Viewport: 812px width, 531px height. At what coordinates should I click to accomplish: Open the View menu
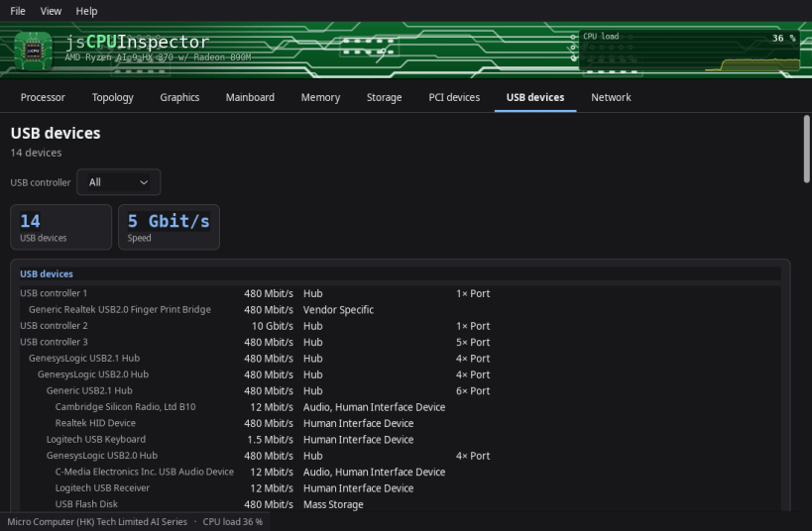pyautogui.click(x=51, y=11)
